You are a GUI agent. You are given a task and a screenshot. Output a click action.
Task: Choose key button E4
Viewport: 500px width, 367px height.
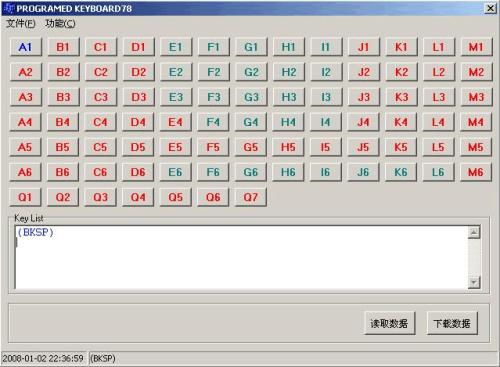[x=176, y=122]
